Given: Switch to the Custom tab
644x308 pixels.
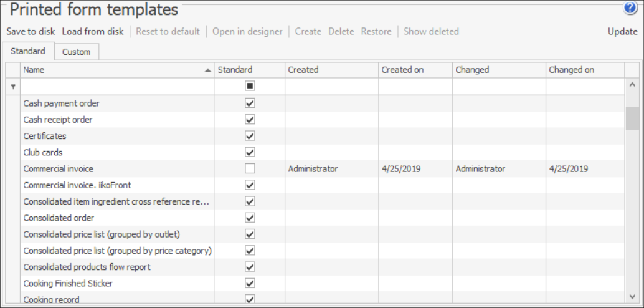Looking at the screenshot, I should 76,52.
